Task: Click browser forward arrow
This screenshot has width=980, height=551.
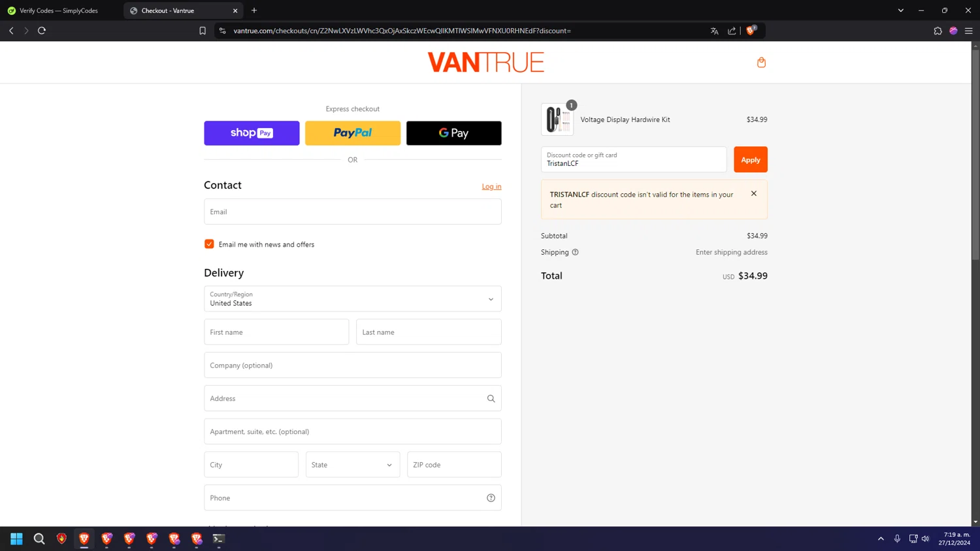Action: 26,31
